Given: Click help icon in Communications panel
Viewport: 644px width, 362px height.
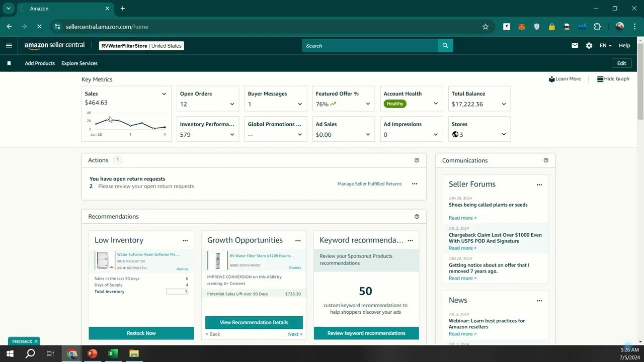Looking at the screenshot, I should (546, 160).
